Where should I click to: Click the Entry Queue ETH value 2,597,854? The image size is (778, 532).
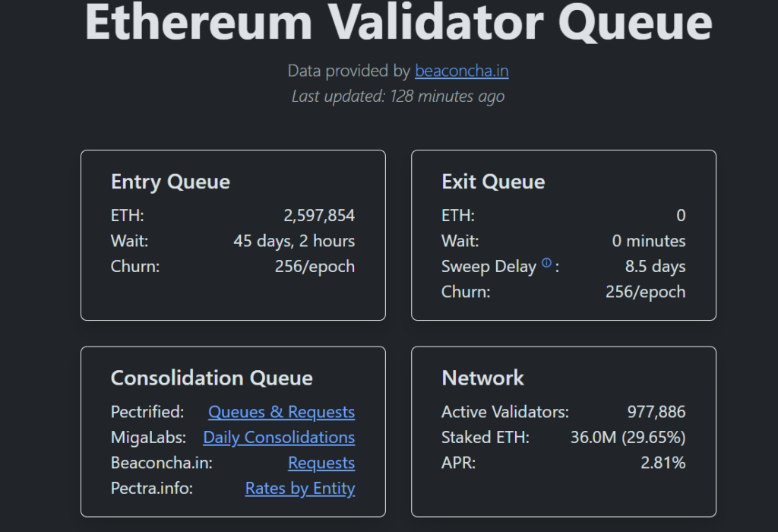pos(319,216)
